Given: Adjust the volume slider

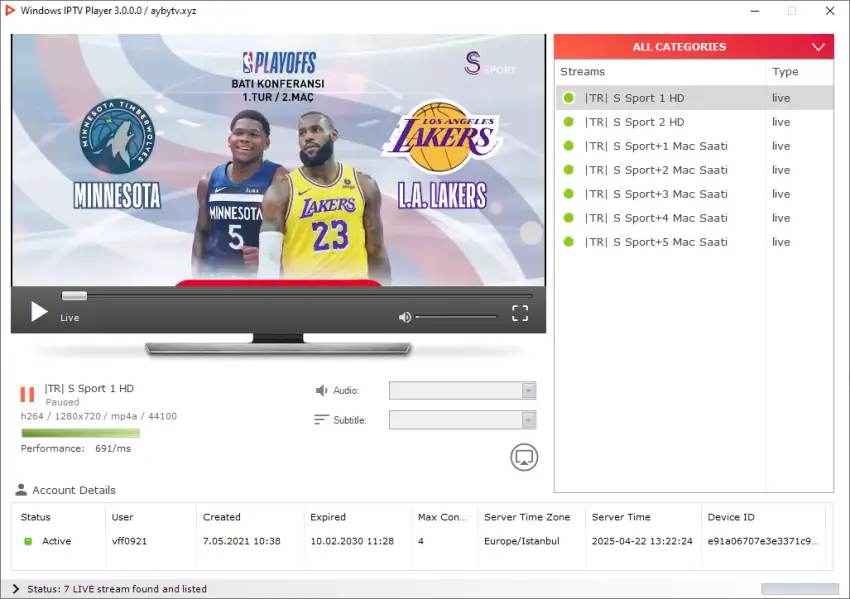Looking at the screenshot, I should click(456, 317).
